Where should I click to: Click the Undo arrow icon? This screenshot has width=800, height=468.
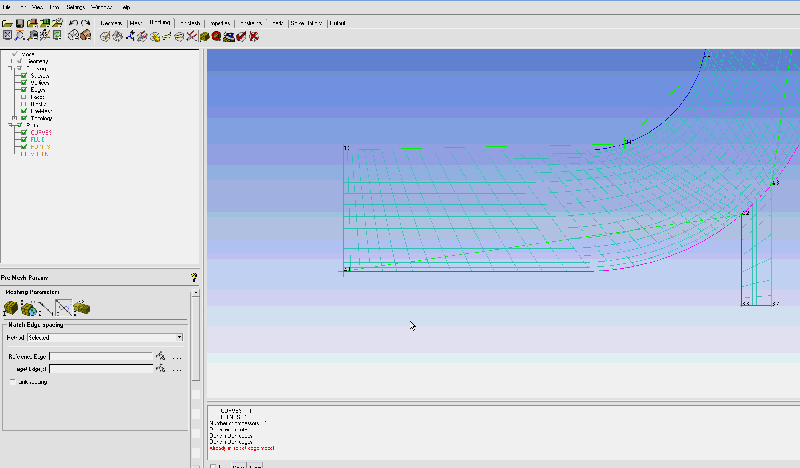pos(73,21)
